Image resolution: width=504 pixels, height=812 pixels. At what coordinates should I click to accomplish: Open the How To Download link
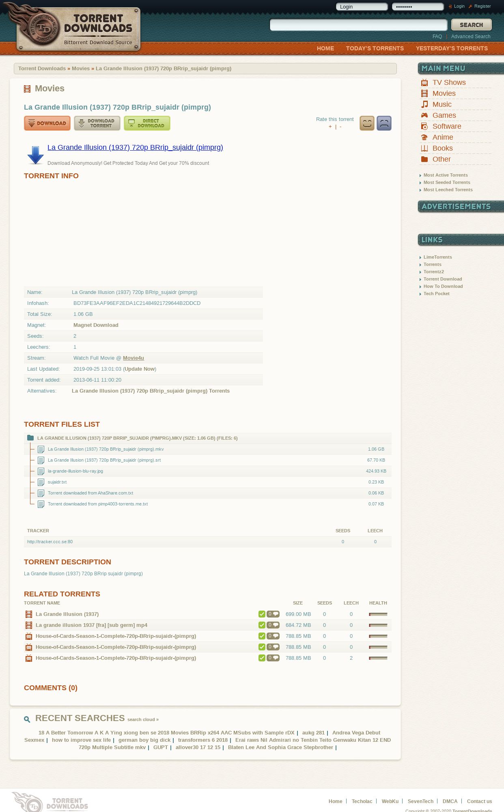(x=443, y=287)
